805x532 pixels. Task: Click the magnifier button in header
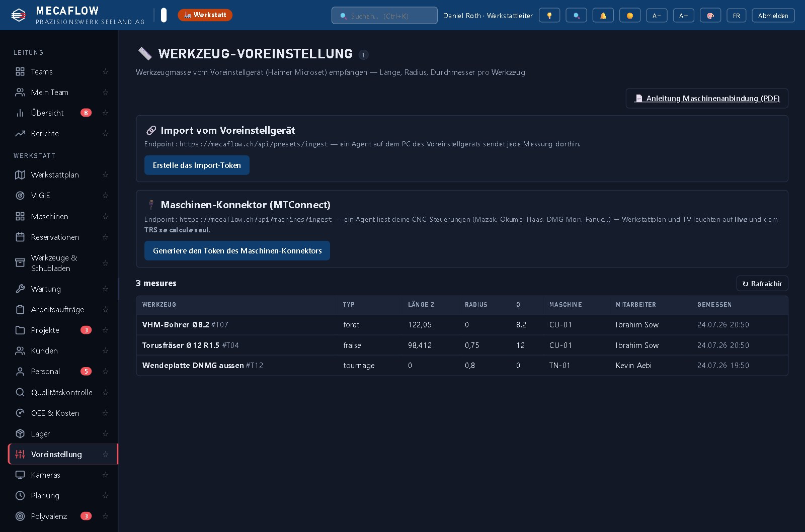point(576,16)
